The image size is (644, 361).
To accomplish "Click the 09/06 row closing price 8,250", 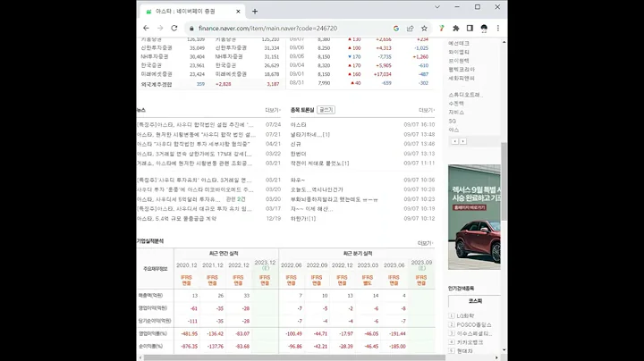I will click(x=324, y=48).
